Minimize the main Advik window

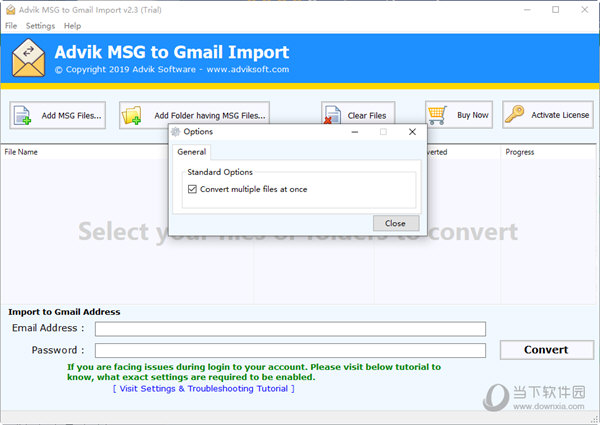527,10
